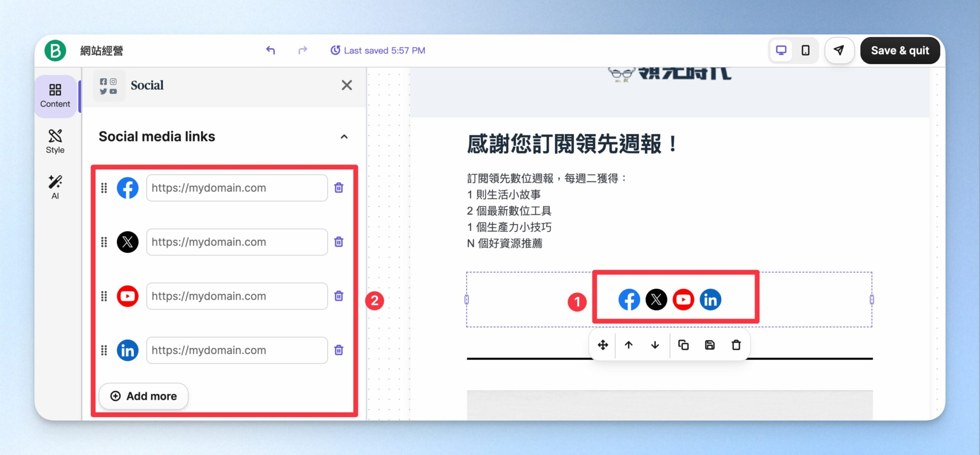The height and width of the screenshot is (455, 980).
Task: Click the campaign name 網站經營
Action: tap(101, 51)
